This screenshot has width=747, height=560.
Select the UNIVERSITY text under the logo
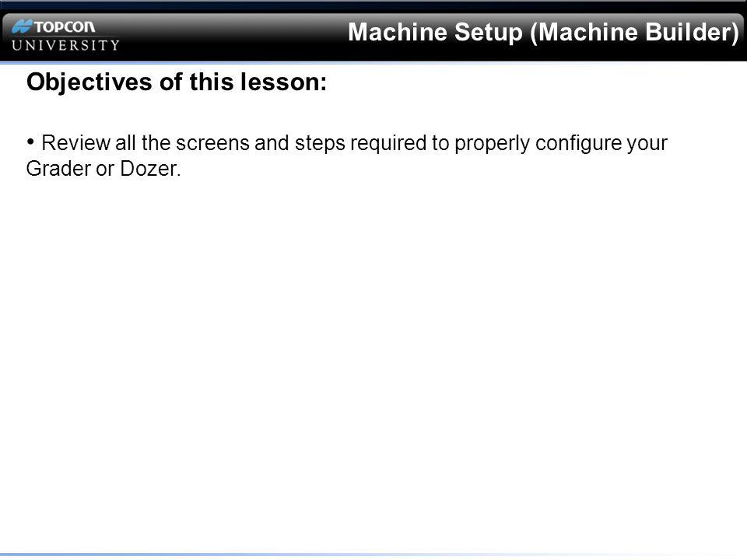click(65, 45)
